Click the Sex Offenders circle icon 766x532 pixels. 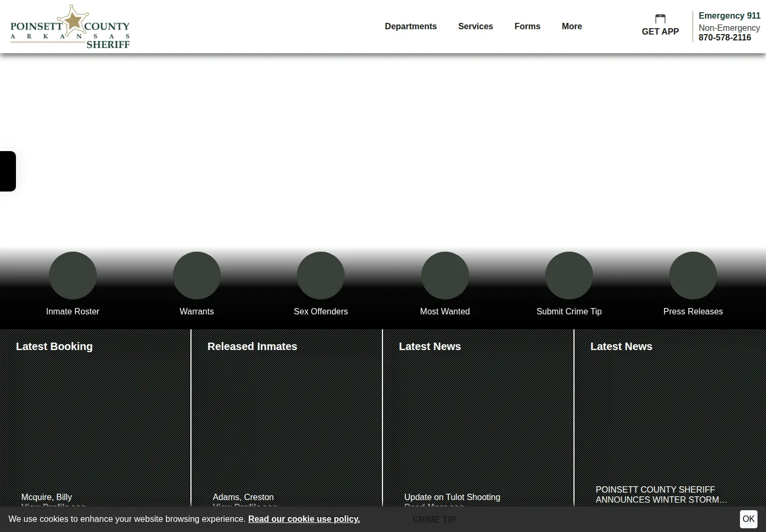(x=321, y=276)
